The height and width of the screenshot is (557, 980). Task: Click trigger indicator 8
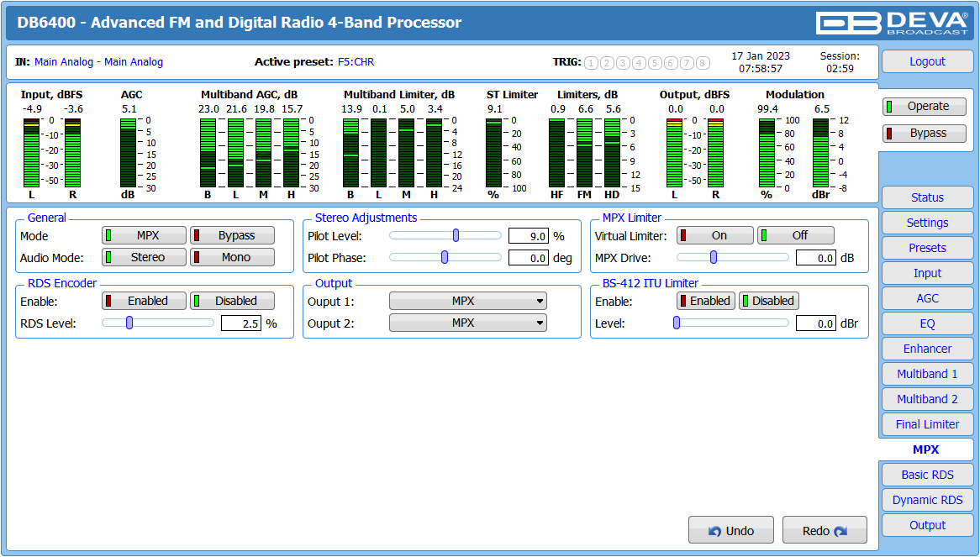click(703, 62)
